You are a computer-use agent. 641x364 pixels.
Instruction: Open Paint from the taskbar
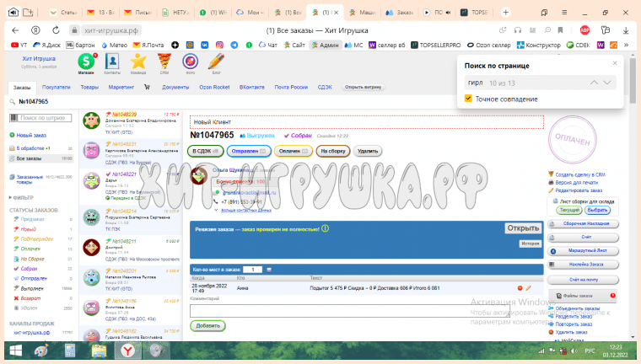41,351
